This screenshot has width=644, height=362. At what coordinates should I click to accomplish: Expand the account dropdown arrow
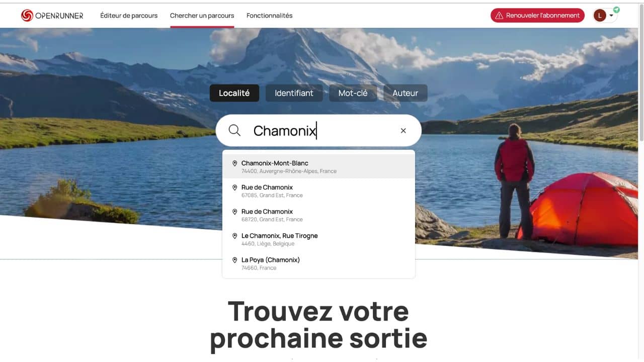(x=611, y=16)
